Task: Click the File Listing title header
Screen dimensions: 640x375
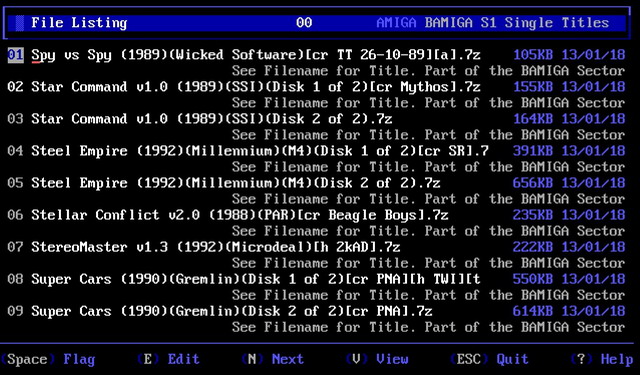Action: [79, 23]
